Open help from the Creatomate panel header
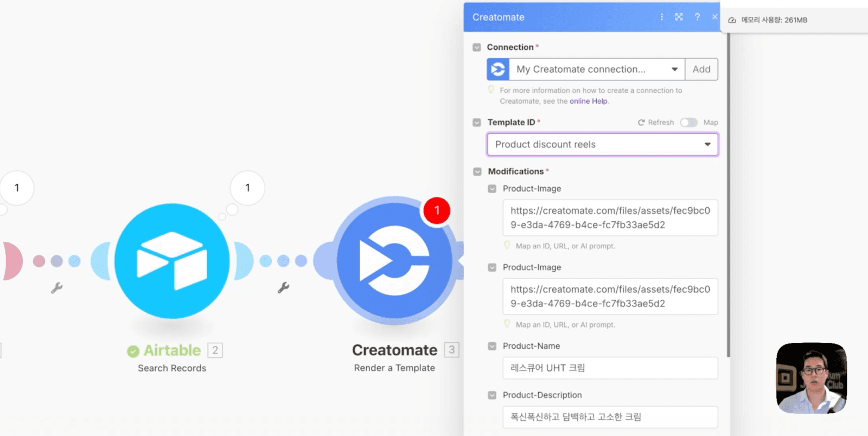 tap(697, 17)
